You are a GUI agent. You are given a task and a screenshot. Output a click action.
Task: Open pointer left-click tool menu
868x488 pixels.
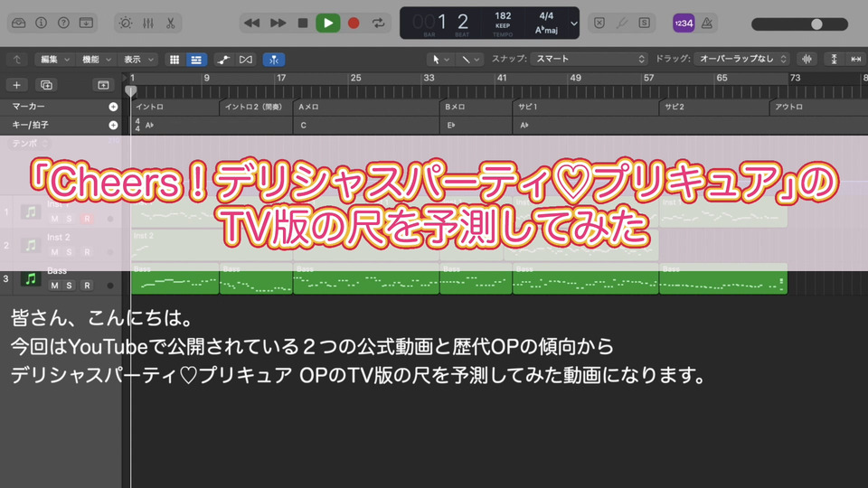[x=440, y=60]
